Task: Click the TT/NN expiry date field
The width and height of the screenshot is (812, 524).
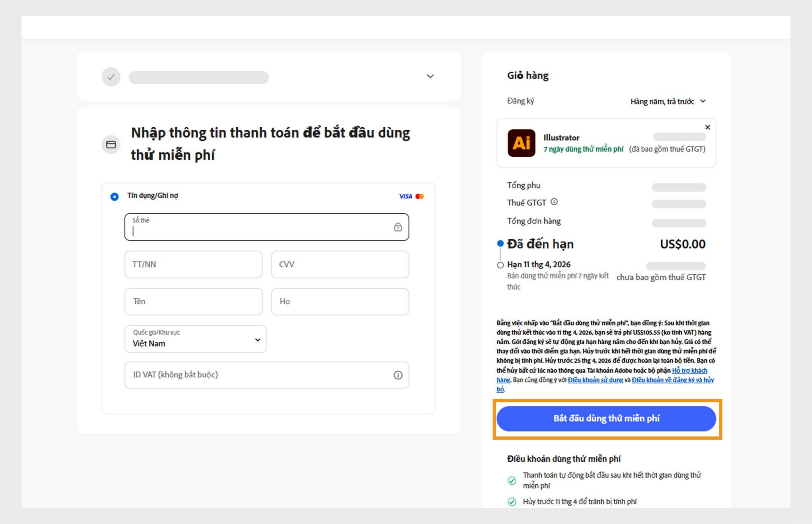Action: (193, 265)
